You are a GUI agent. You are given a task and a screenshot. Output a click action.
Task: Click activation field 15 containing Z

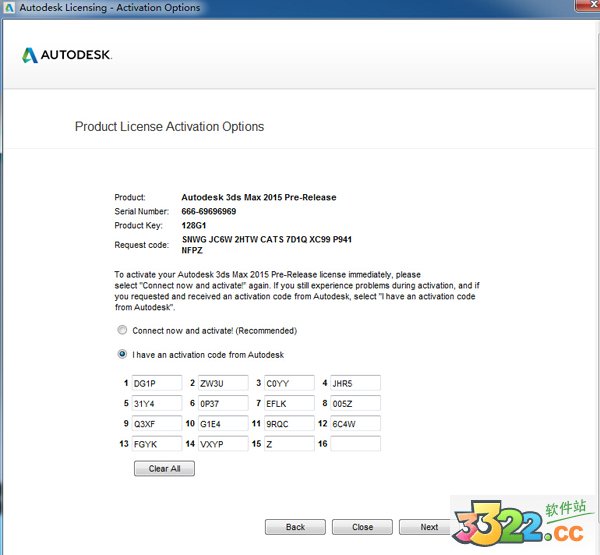coord(289,443)
